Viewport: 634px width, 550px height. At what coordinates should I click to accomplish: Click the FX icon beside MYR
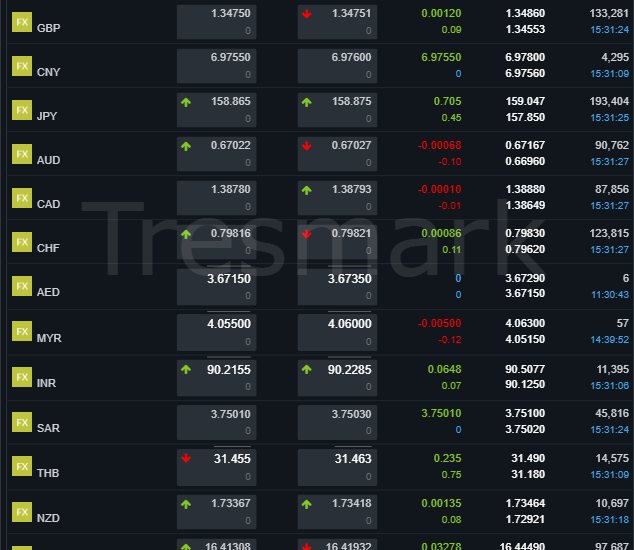tap(21, 331)
